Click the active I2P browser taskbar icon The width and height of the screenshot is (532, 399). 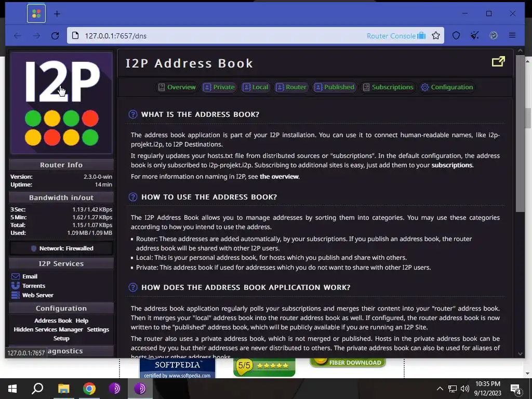(x=140, y=389)
